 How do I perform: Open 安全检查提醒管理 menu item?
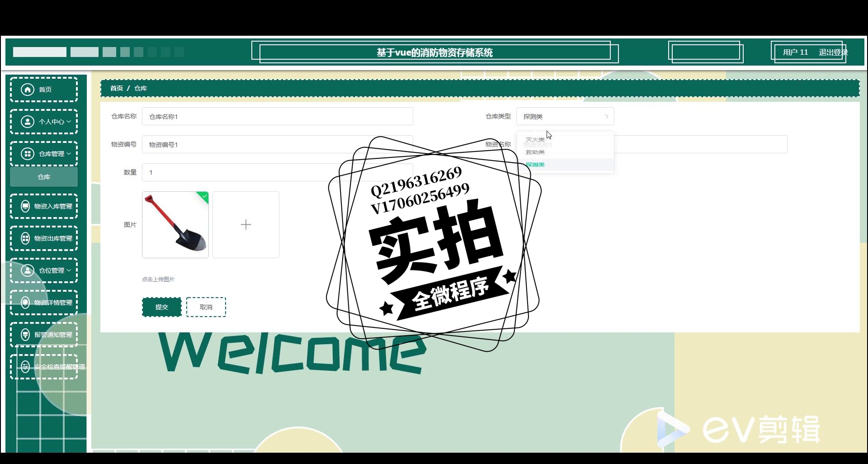(x=44, y=367)
